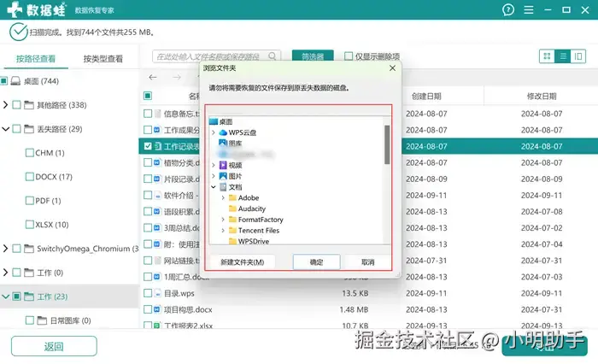598x364 pixels.
Task: Click the 筛选器 filter button
Action: tap(313, 56)
